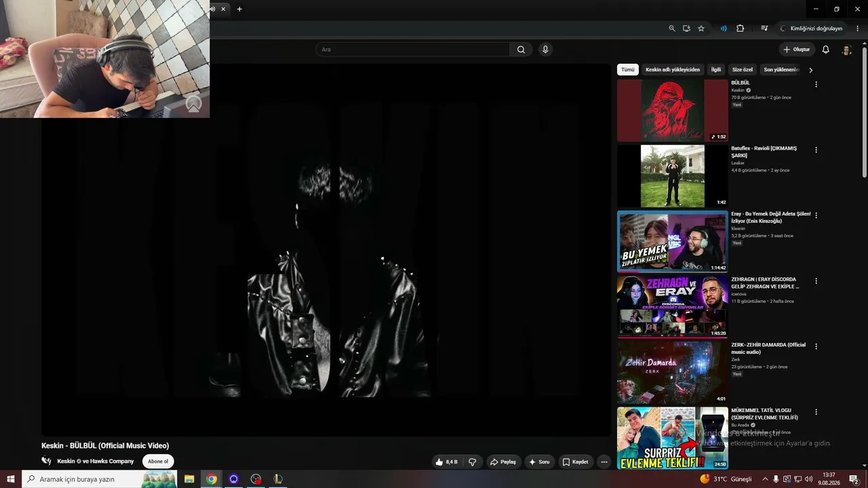
Task: Open the red BÜLBÜL thumbnail
Action: click(x=673, y=110)
